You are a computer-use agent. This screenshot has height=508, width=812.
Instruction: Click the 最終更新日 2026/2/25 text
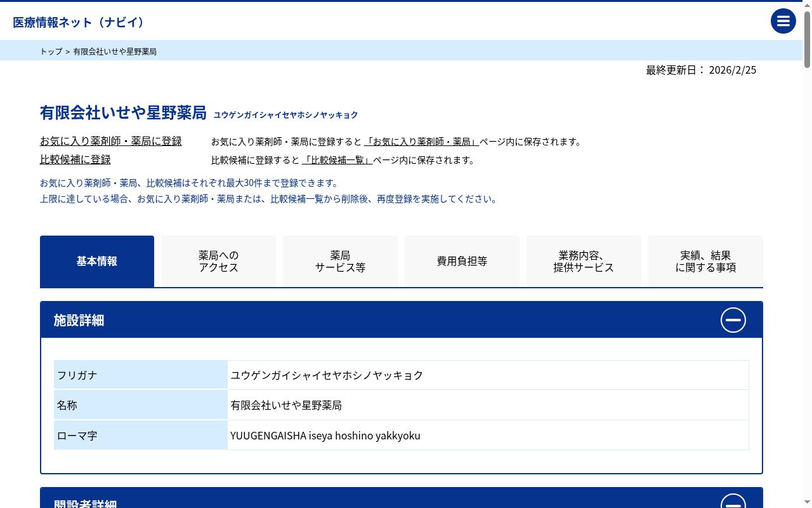(701, 70)
